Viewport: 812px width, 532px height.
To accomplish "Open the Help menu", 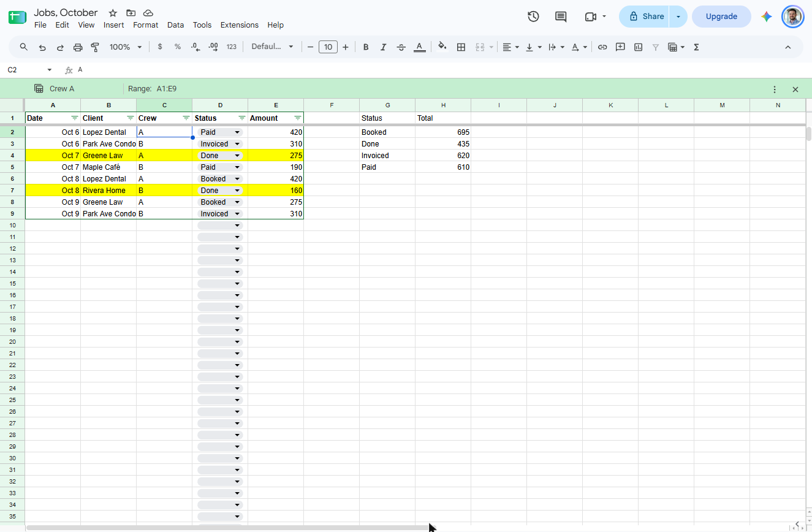I will (276, 25).
